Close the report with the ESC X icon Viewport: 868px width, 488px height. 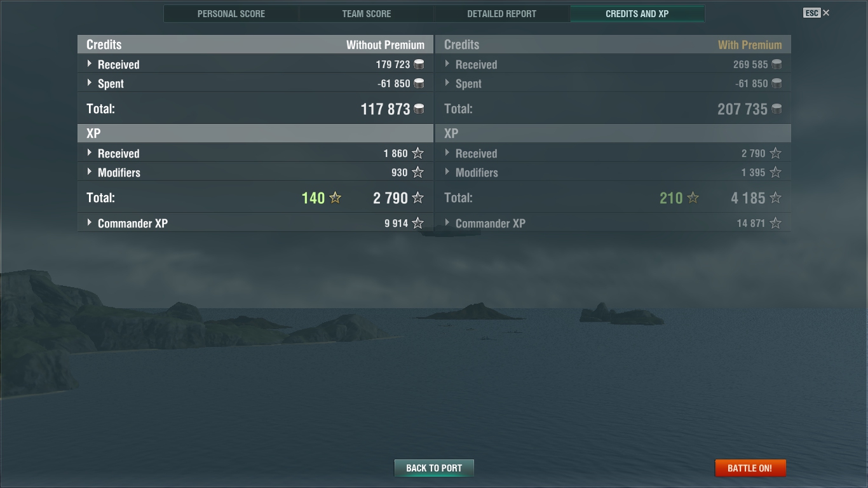click(x=817, y=13)
